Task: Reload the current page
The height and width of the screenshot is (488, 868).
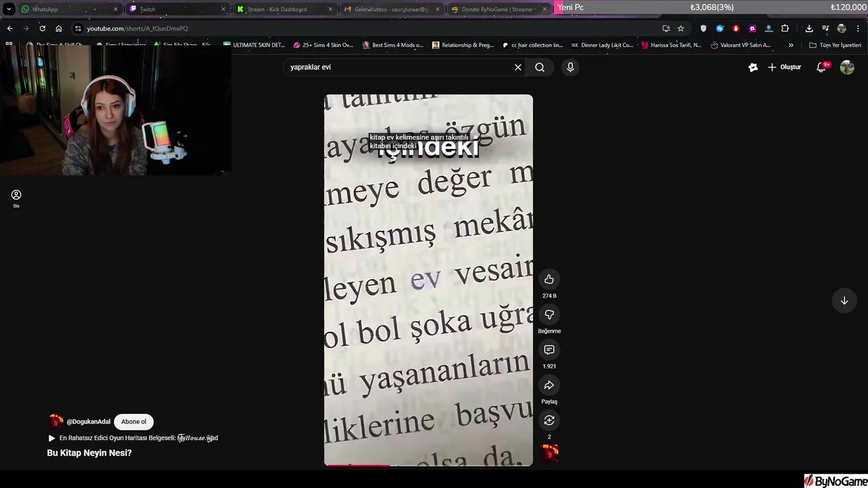Action: click(x=42, y=28)
